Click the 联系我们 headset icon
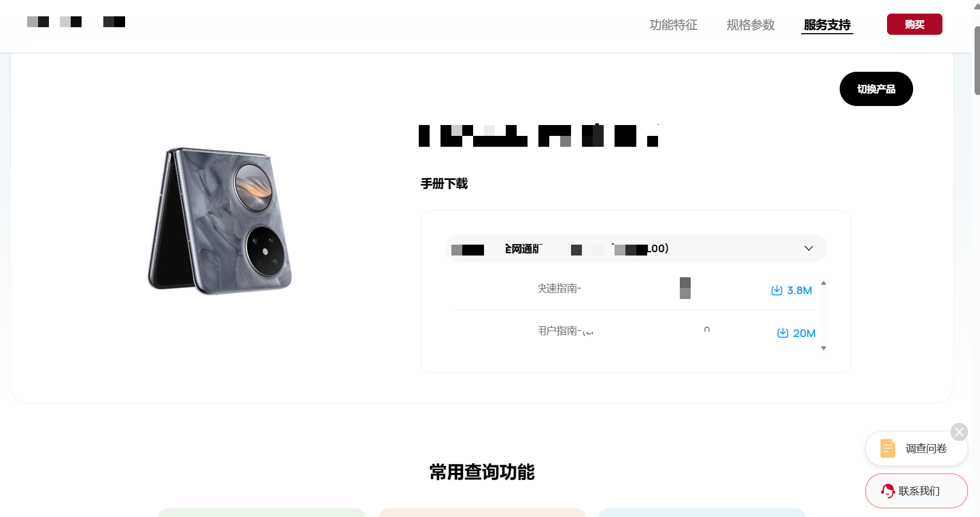Image resolution: width=980 pixels, height=517 pixels. [888, 491]
